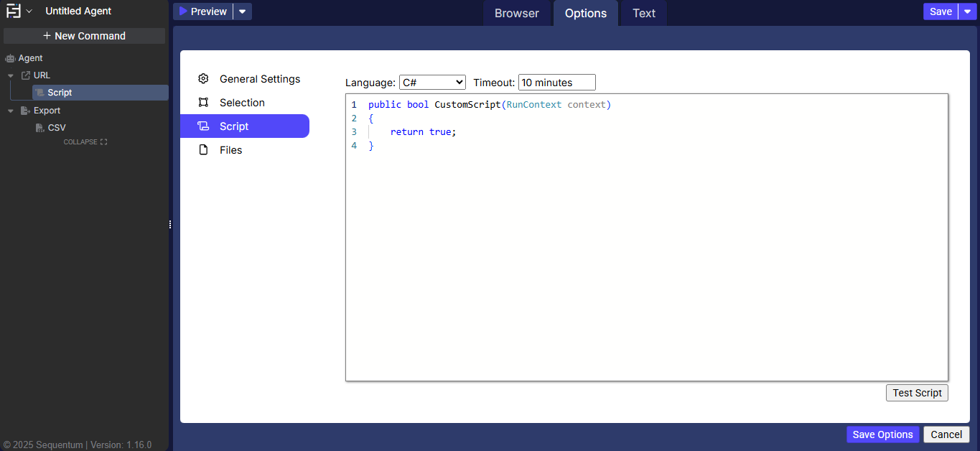Click the Agent robot icon in tree
The width and height of the screenshot is (980, 451).
(10, 58)
